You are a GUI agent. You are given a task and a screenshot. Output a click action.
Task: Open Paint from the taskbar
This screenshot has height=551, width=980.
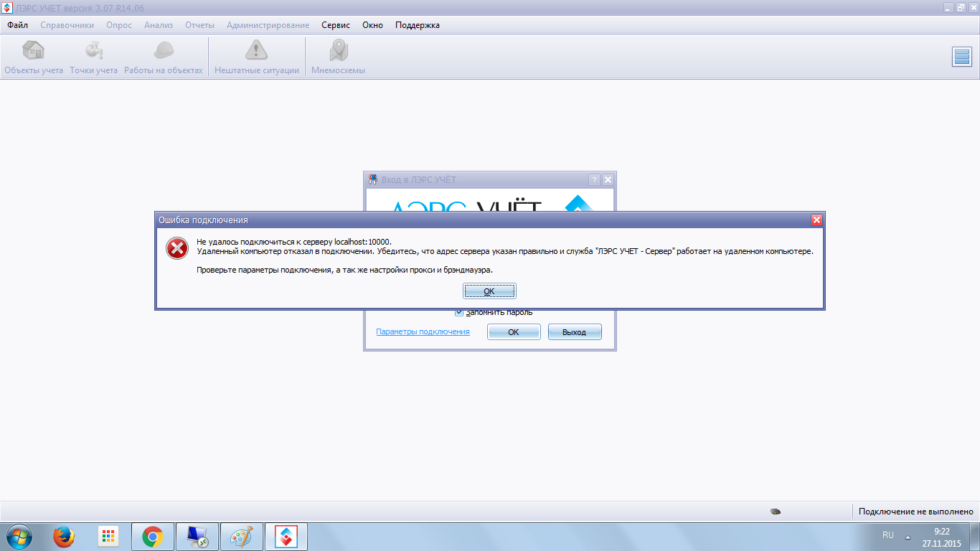click(x=242, y=536)
